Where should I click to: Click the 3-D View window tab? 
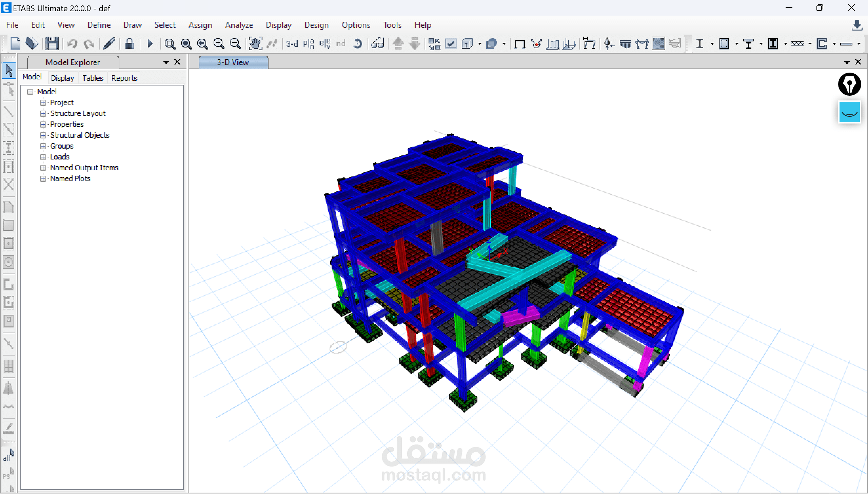pos(233,62)
